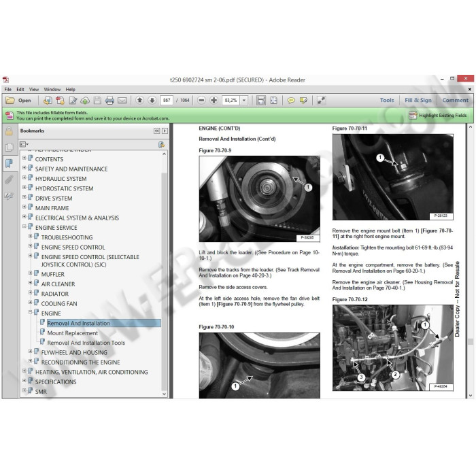Select the COOLING FAN bookmark
Screen dimensions: 476x476
point(59,303)
